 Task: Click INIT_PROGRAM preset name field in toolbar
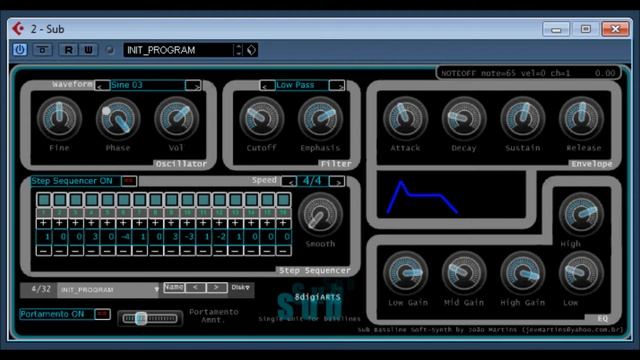point(178,50)
